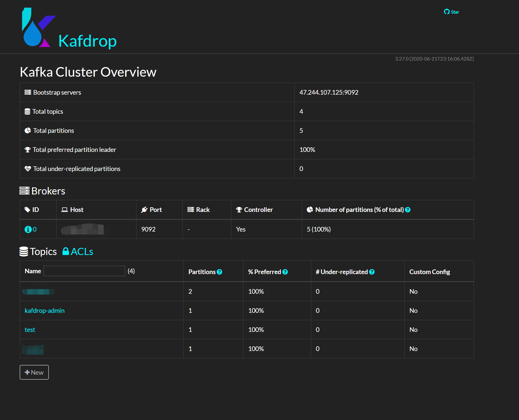Click the laptop icon in Host column header
Viewport: 519px width, 420px height.
pyautogui.click(x=65, y=210)
